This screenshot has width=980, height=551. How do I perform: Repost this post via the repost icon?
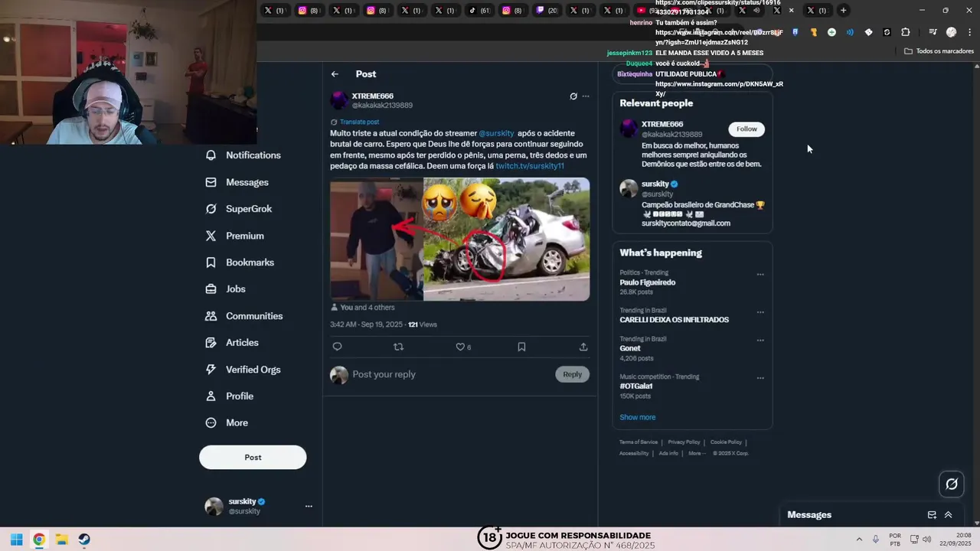(x=398, y=347)
